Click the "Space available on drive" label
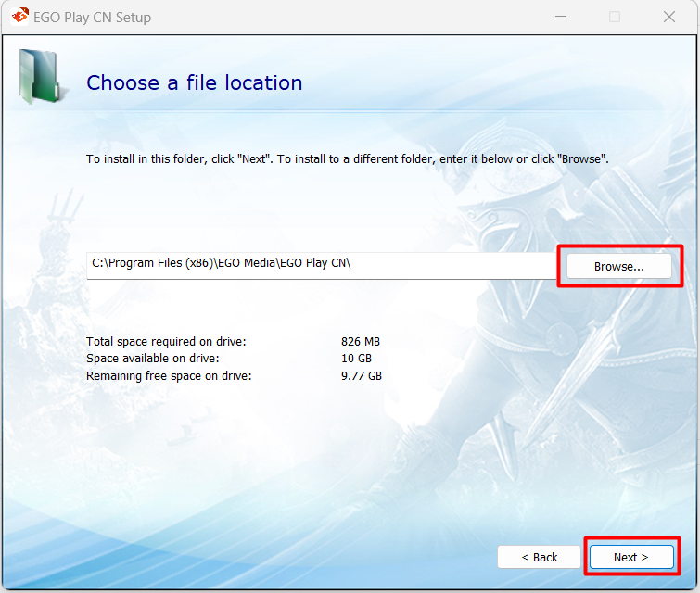The height and width of the screenshot is (593, 700). tap(153, 359)
